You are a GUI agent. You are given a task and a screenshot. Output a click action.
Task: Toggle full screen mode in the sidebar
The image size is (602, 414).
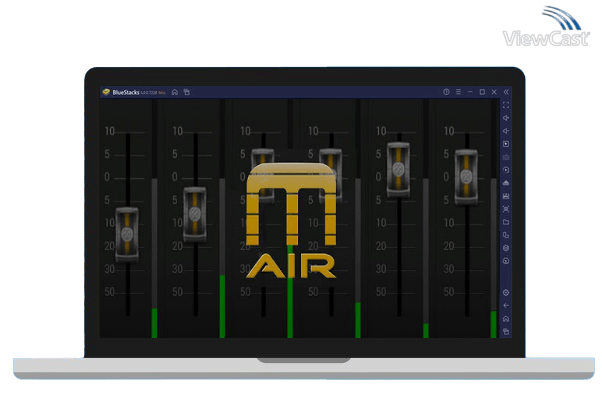pyautogui.click(x=506, y=105)
